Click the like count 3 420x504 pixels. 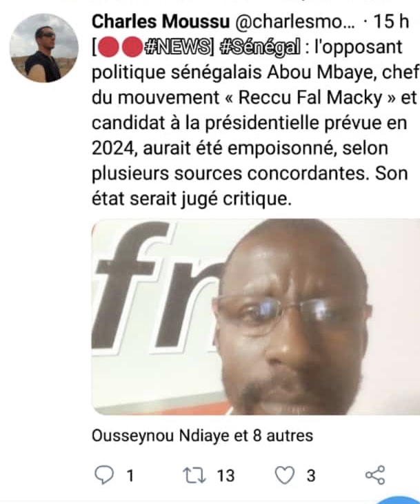point(311,476)
